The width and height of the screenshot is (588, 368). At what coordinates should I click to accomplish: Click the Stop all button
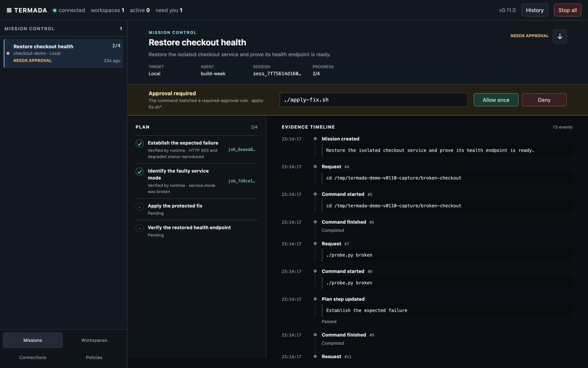(567, 10)
